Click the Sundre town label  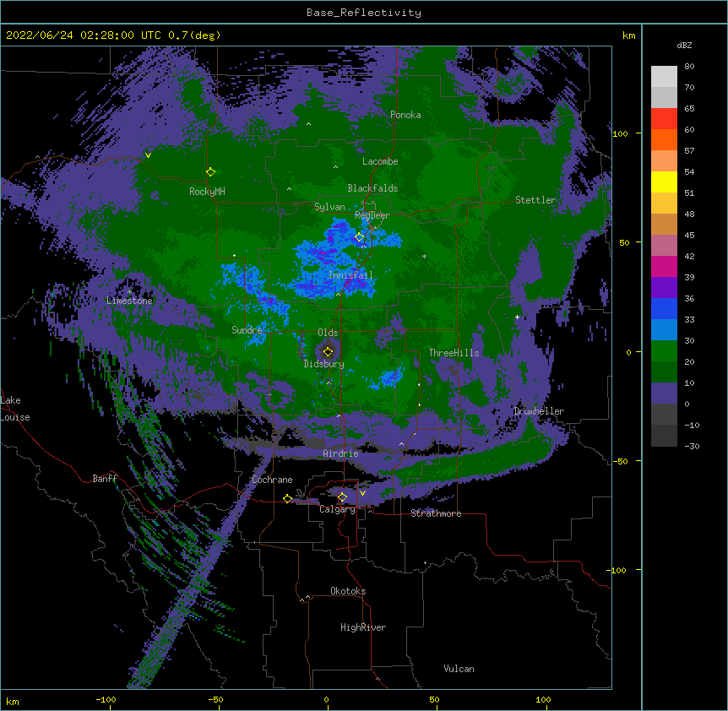point(247,330)
